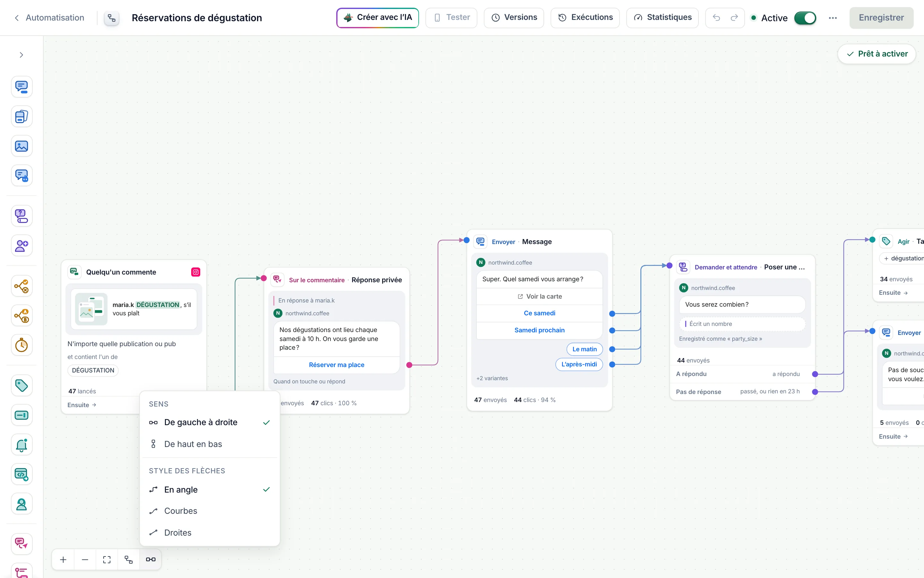
Task: Choose De gauche à droite direction
Action: (210, 422)
